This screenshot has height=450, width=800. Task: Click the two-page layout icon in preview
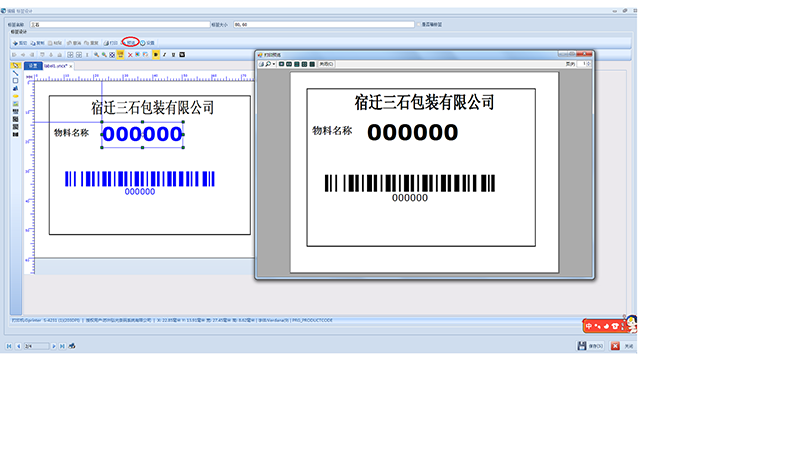tap(289, 64)
